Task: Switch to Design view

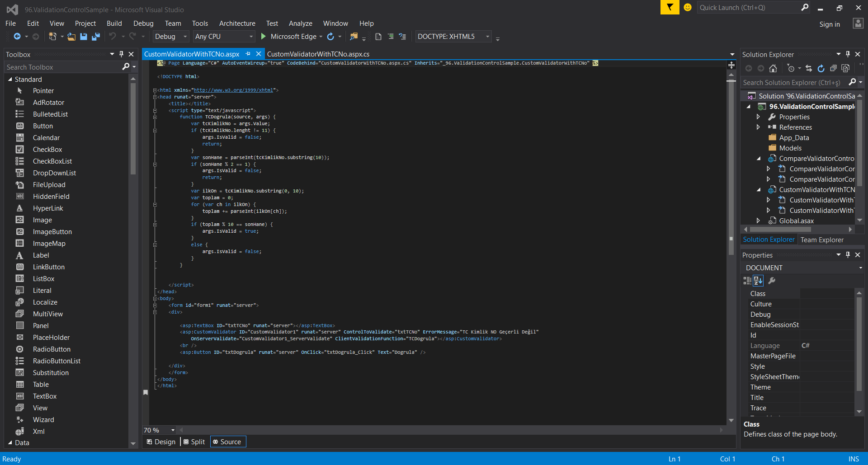Action: (x=161, y=442)
